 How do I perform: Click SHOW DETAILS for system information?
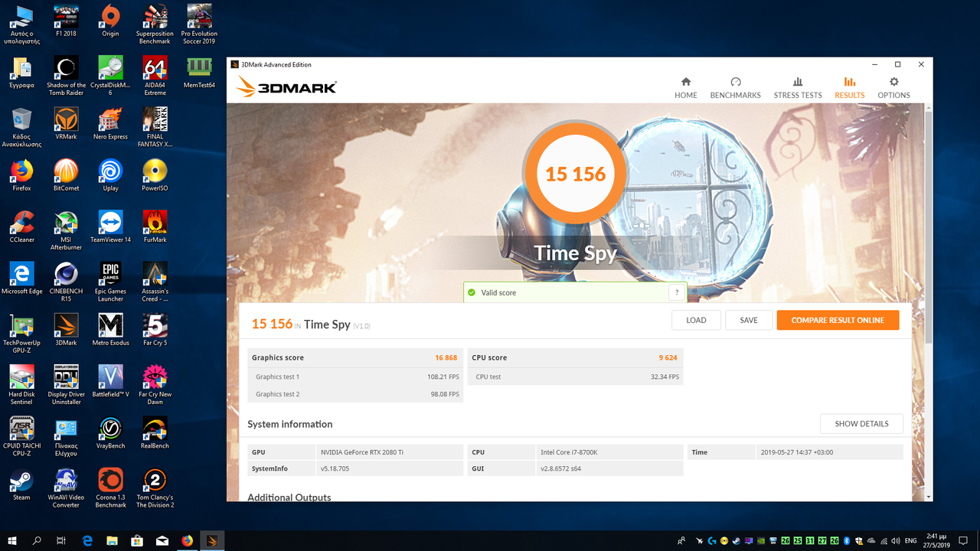coord(861,423)
